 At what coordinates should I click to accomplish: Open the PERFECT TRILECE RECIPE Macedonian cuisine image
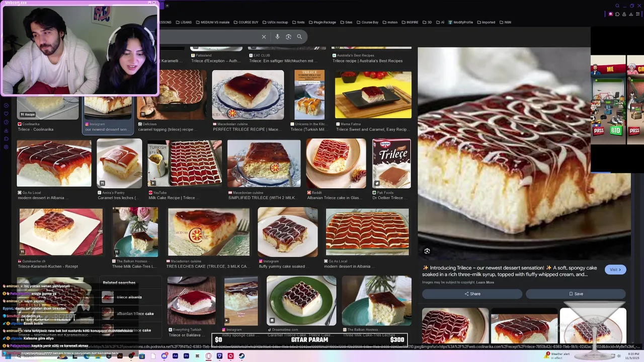(x=248, y=95)
